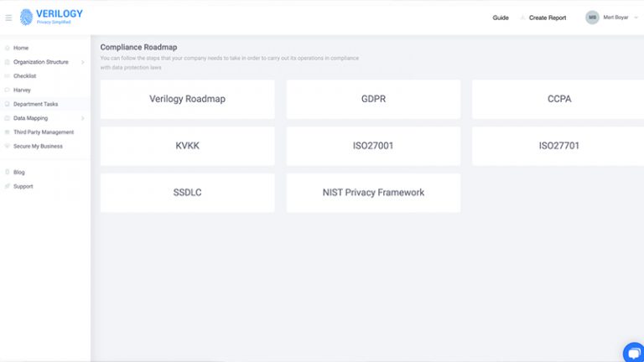This screenshot has width=644, height=362.
Task: Open the Verilogy Roadmap card
Action: pyautogui.click(x=187, y=100)
